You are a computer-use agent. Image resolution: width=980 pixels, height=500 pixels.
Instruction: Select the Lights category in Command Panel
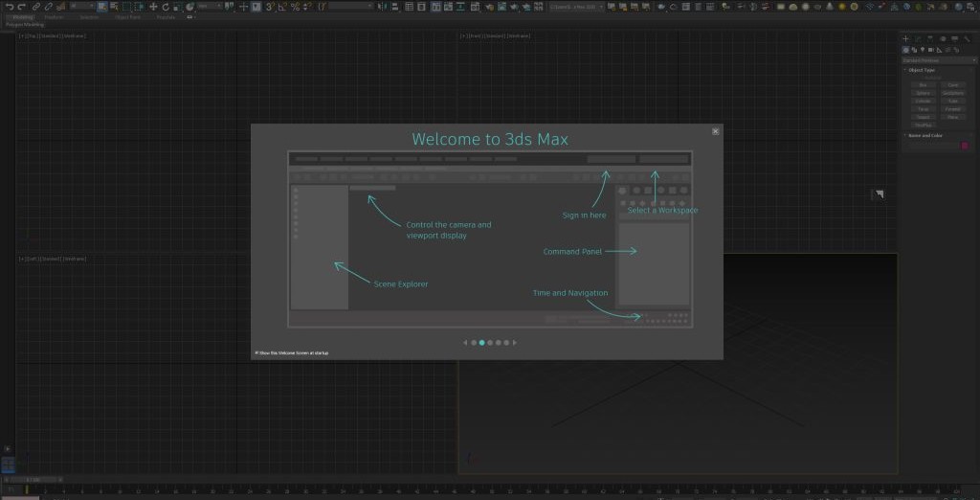(923, 50)
